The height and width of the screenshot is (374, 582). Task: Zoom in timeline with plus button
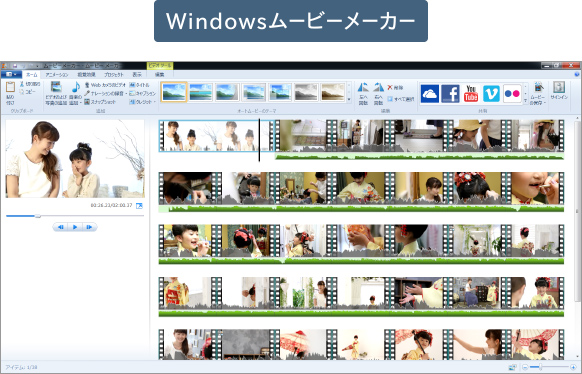coord(573,367)
